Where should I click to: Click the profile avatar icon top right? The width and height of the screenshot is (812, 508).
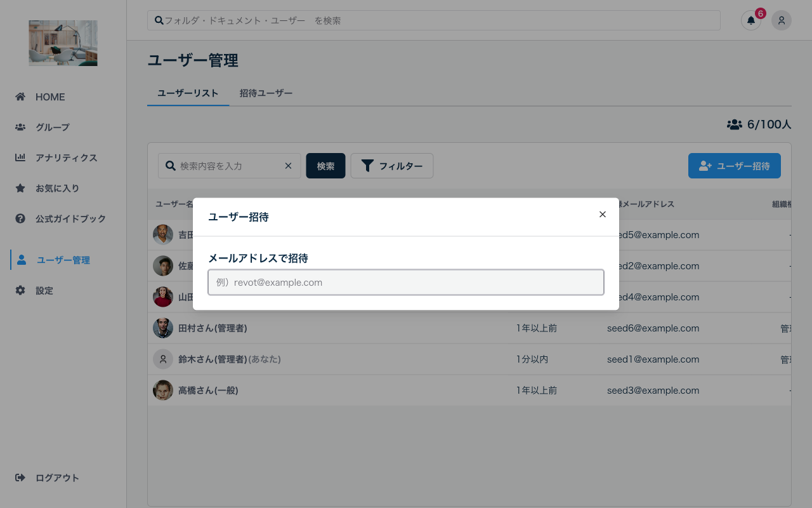[x=781, y=20]
